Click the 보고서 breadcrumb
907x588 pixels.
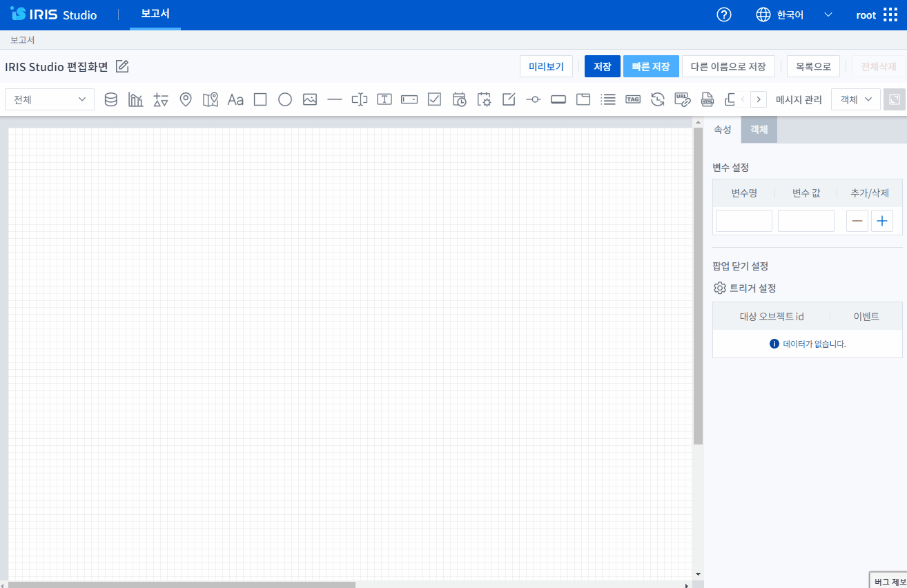(23, 40)
